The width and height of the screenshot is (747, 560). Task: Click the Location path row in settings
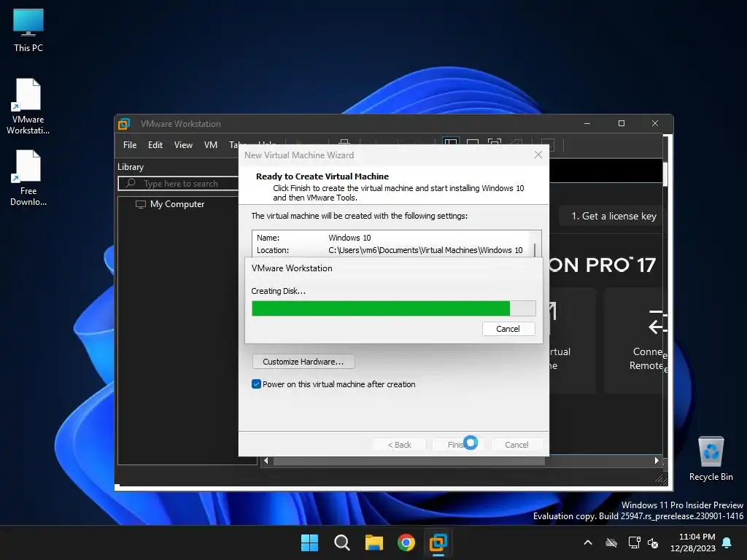[x=391, y=250]
